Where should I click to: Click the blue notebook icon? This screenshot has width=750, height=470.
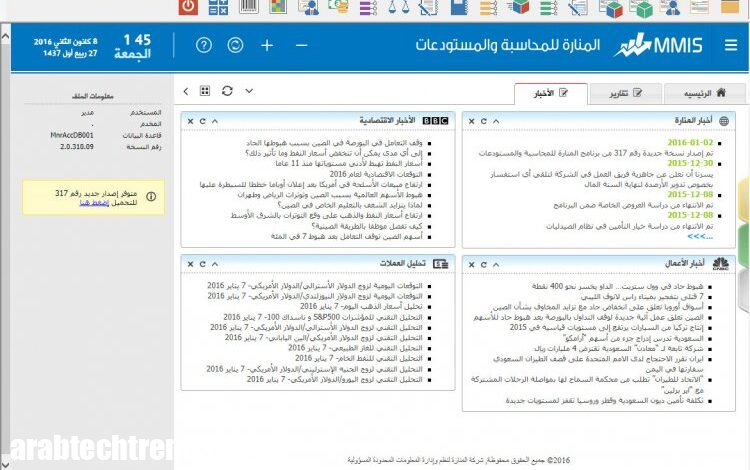point(459,7)
